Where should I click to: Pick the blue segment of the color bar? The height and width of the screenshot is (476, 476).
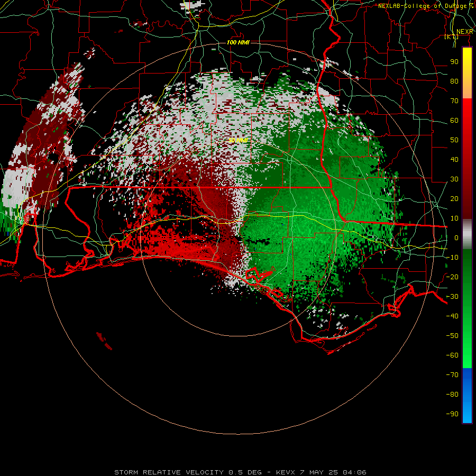pyautogui.click(x=467, y=396)
